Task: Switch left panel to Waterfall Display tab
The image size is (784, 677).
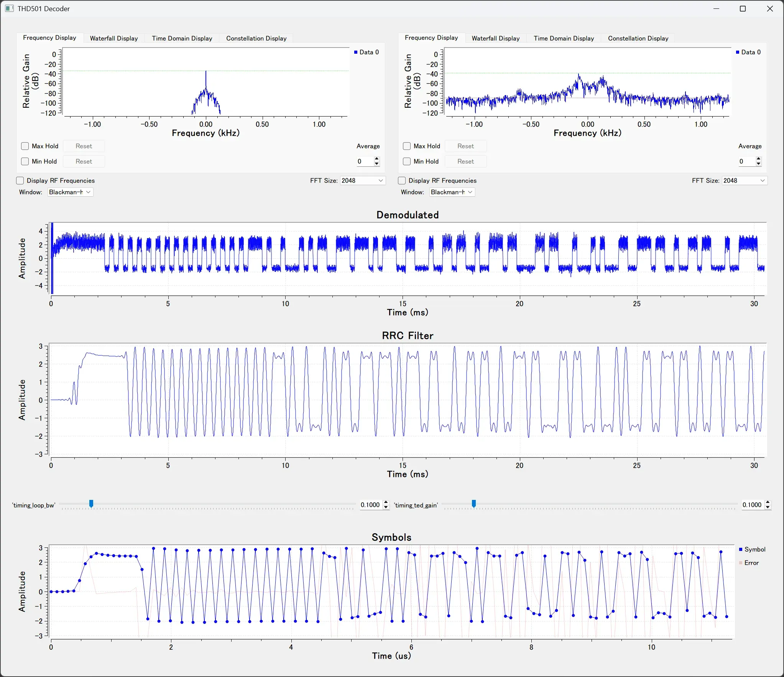Action: [114, 38]
